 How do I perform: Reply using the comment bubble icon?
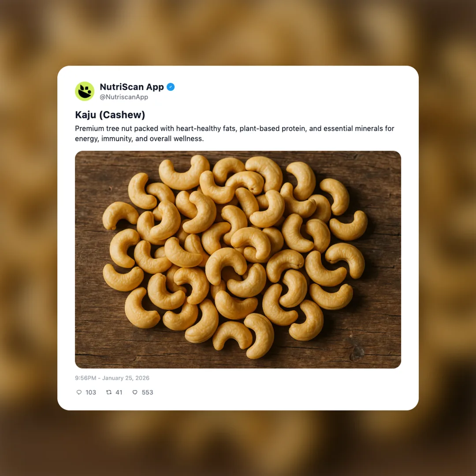click(x=79, y=392)
